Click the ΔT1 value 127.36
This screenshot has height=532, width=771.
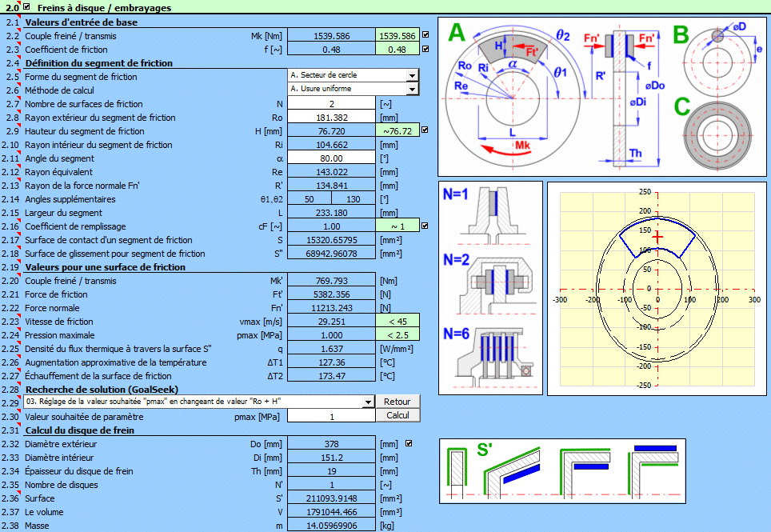pyautogui.click(x=331, y=362)
